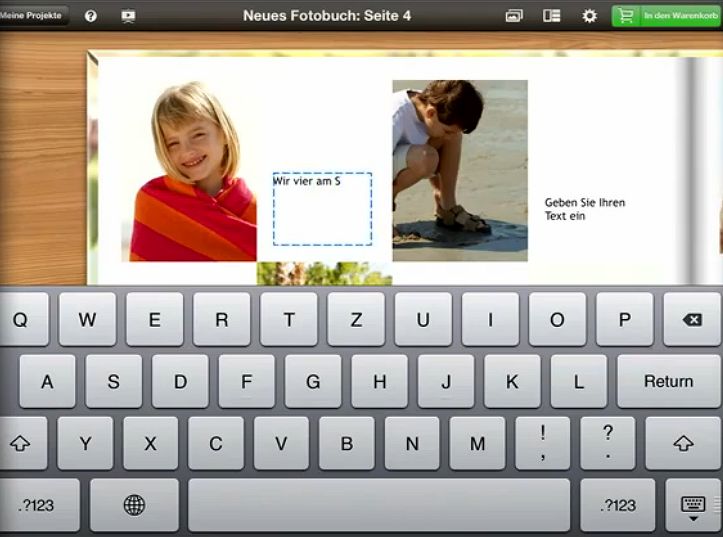Toggle the left Shift key
Screen dimensions: 723x537
(x=21, y=443)
